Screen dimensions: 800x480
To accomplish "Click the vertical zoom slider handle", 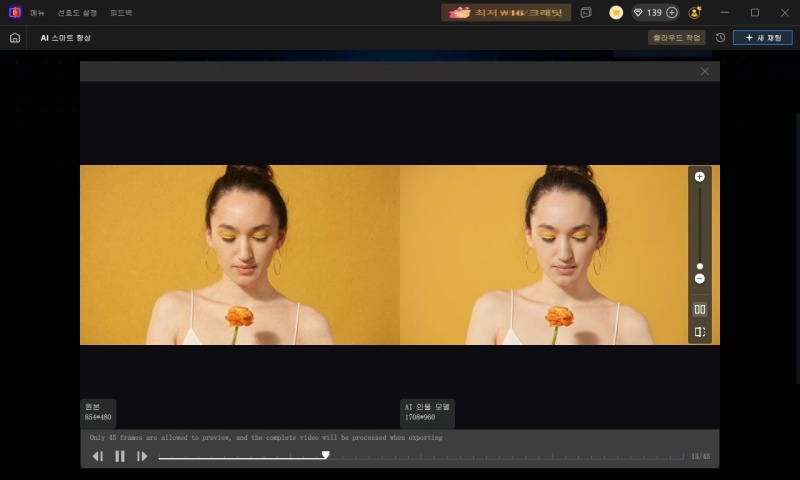I will point(699,266).
